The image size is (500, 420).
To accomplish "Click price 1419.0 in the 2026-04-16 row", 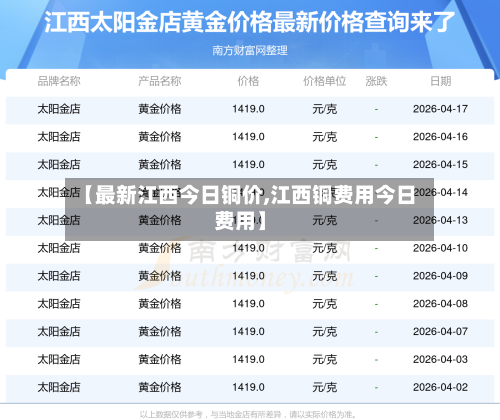I will 248,137.
